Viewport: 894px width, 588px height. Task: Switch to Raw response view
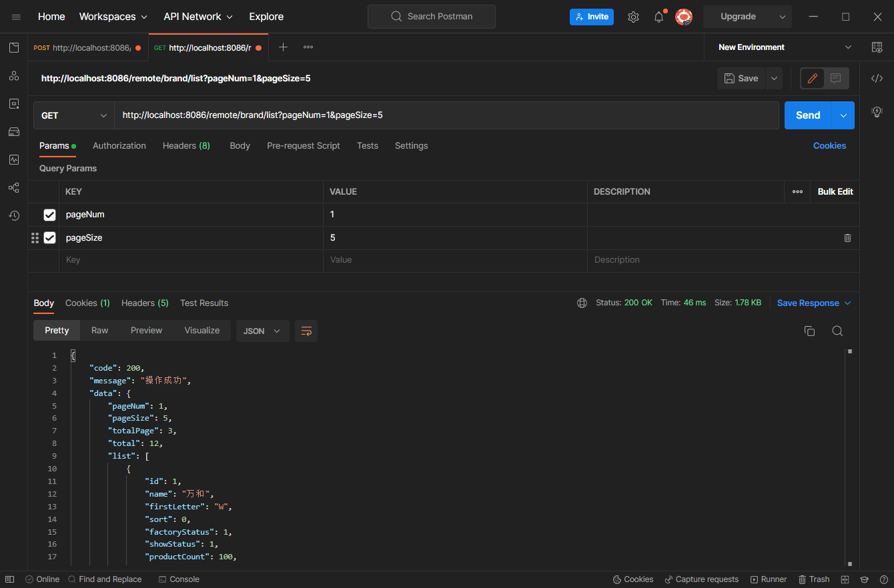[100, 330]
